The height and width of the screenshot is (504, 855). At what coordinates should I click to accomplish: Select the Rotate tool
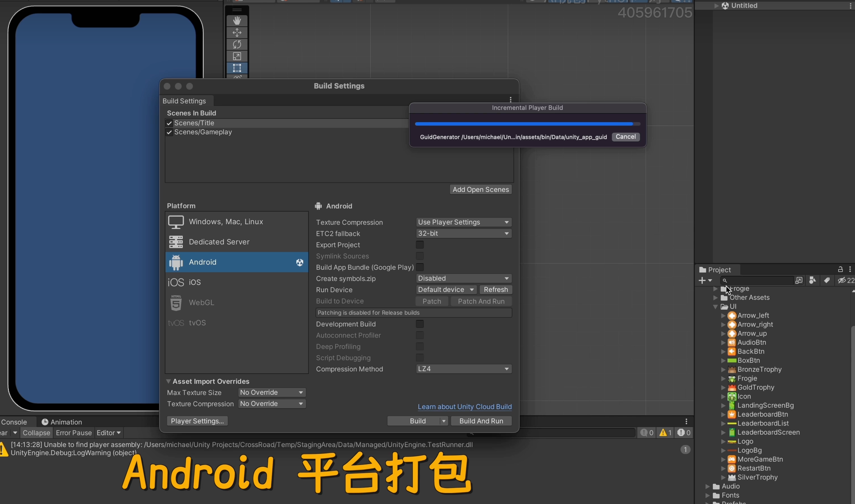coord(237,44)
